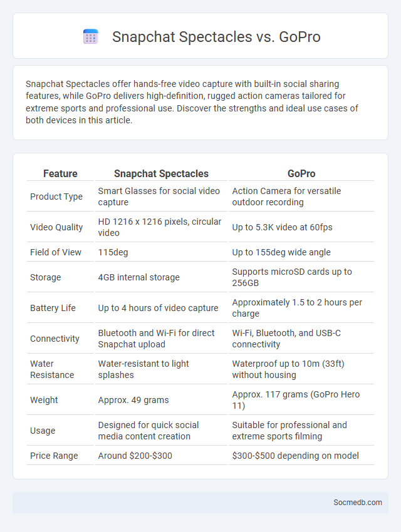The height and width of the screenshot is (532, 401).
Task: Click the Feature column header
Action: 60,173
